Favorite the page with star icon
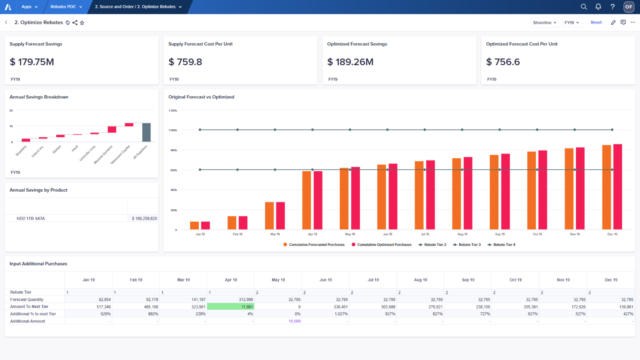Viewport: 640px width, 360px height. (x=82, y=22)
